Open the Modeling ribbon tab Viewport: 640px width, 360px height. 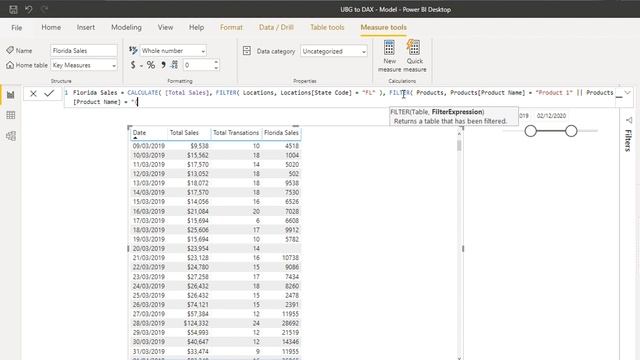point(127,27)
